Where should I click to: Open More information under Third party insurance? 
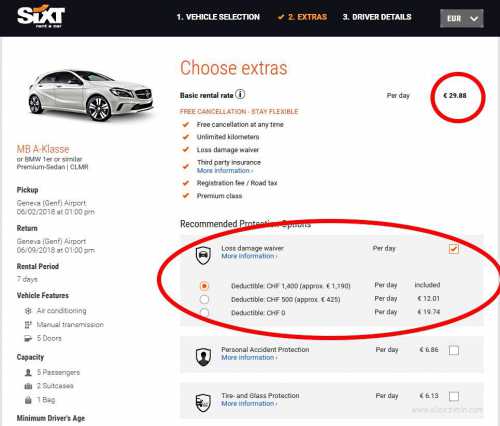(x=225, y=171)
